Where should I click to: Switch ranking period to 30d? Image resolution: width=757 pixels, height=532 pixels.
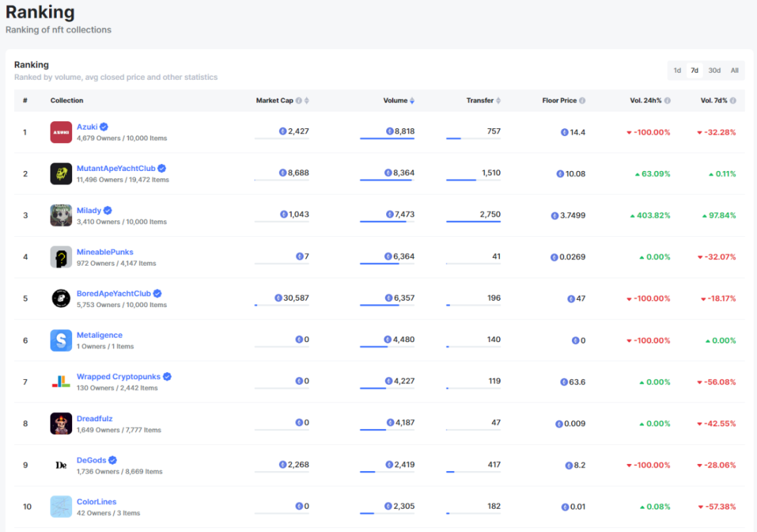(714, 71)
